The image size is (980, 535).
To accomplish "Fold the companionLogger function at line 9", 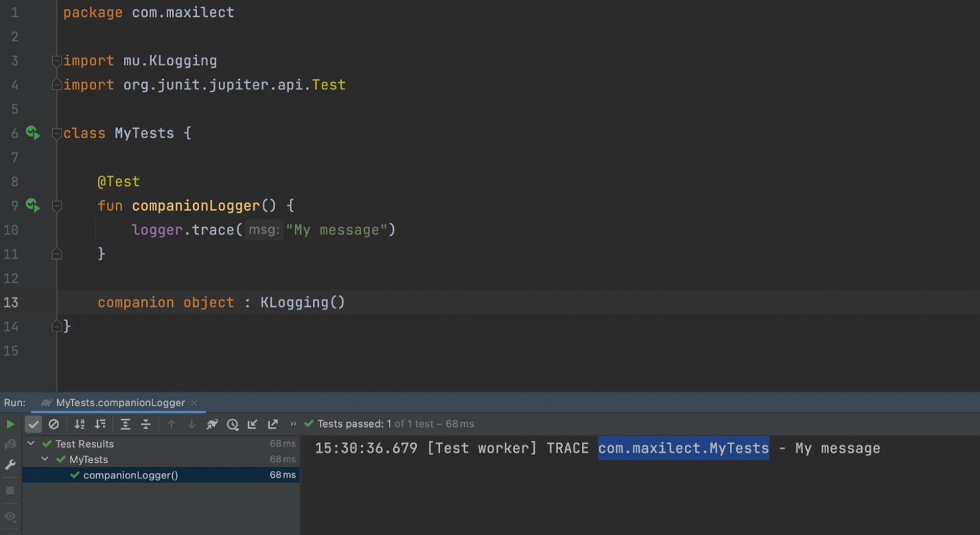I will [57, 206].
